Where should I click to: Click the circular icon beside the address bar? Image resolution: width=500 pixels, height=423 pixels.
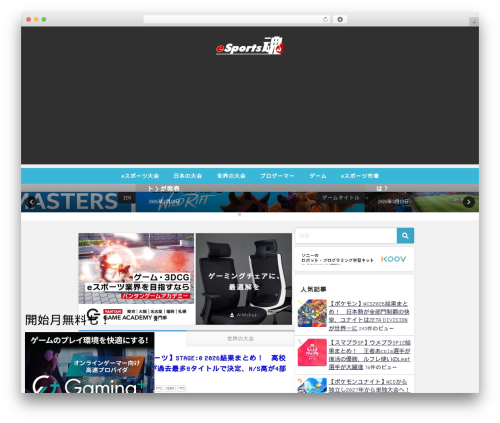340,19
